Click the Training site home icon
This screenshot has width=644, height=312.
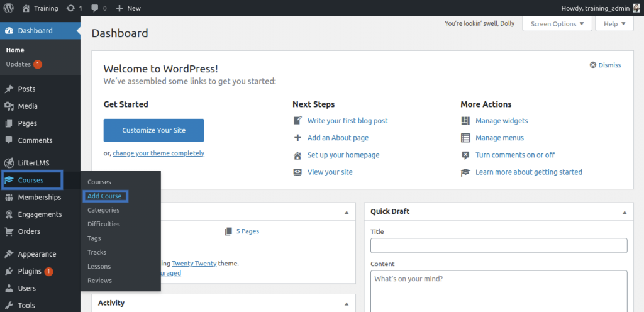point(26,8)
